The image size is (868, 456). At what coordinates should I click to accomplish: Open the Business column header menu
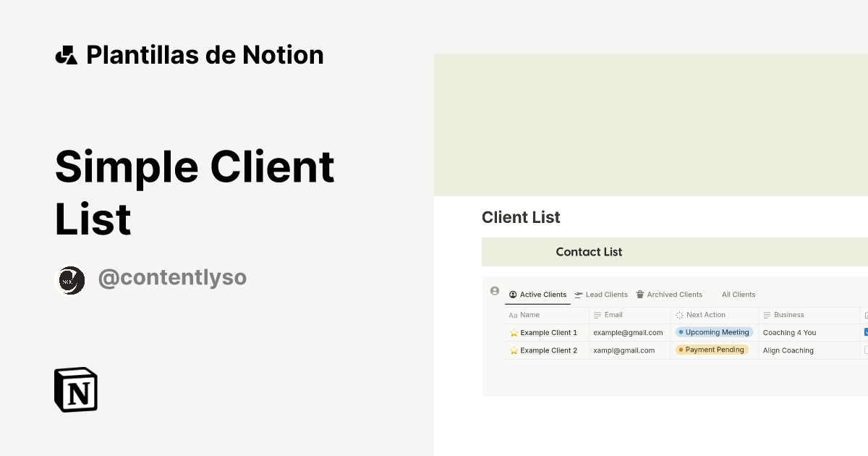[x=788, y=315]
